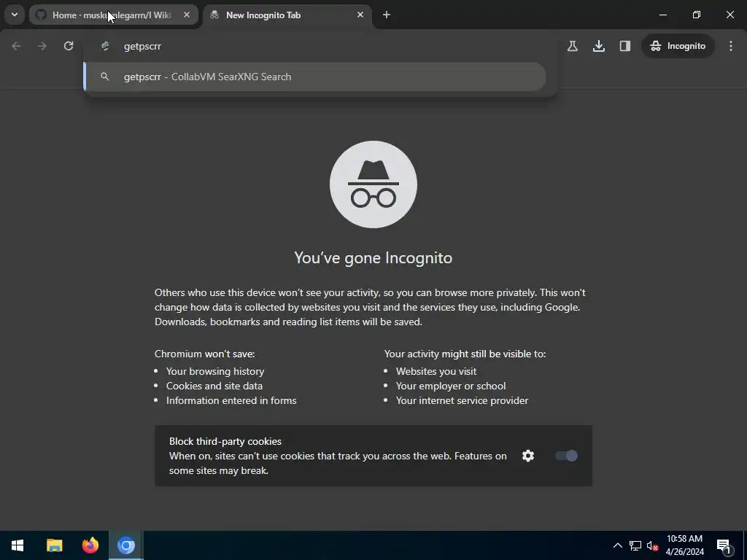Open Chrome Labs flask icon

pos(573,46)
